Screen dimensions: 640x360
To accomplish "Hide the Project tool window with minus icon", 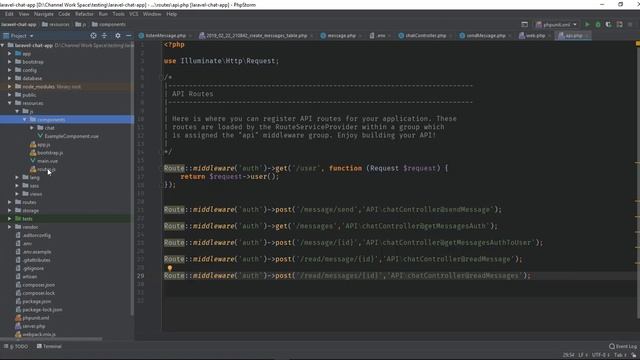I will 129,36.
